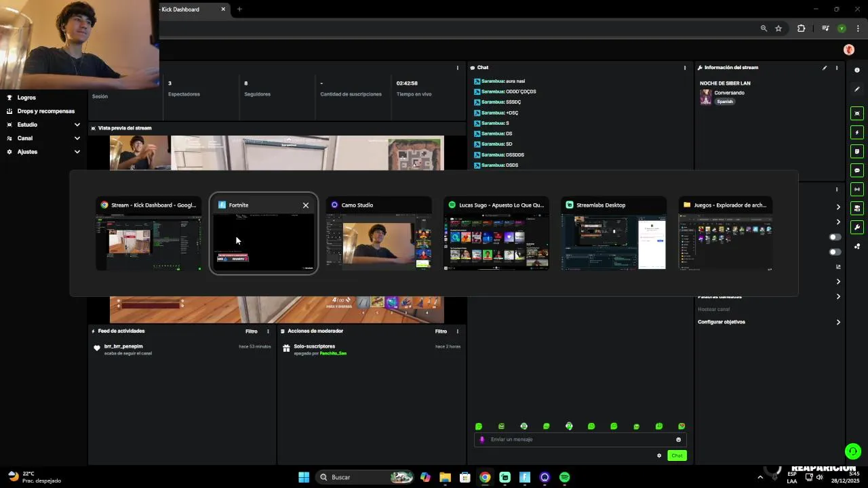
Task: Toggle the note panel icon in right toolbar
Action: (857, 152)
